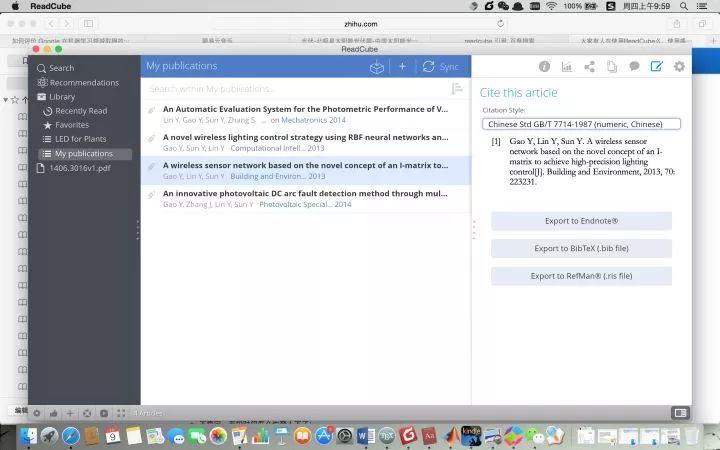Open the ReadCube menu in the macOS menu bar
Screen dimensions: 720x450
51,6
